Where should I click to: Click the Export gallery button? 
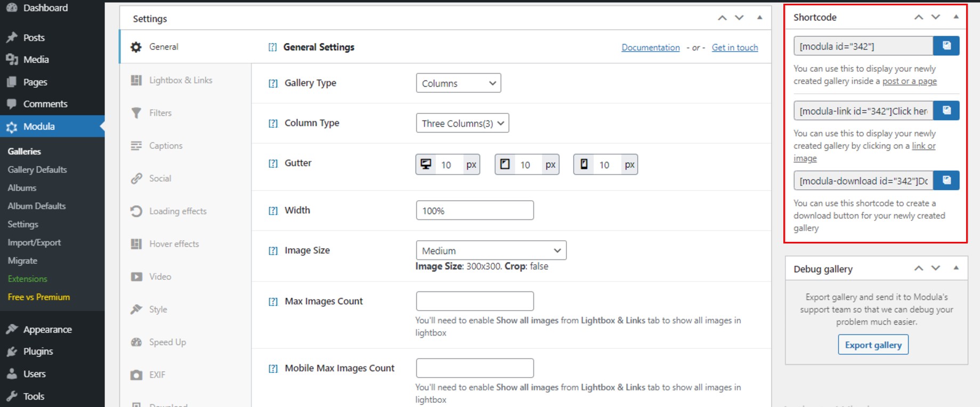[873, 345]
